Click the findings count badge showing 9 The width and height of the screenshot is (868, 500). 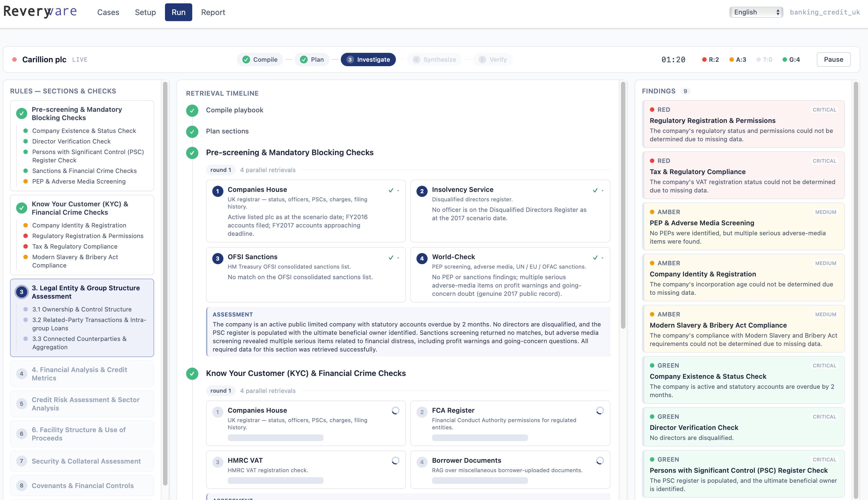pyautogui.click(x=685, y=91)
